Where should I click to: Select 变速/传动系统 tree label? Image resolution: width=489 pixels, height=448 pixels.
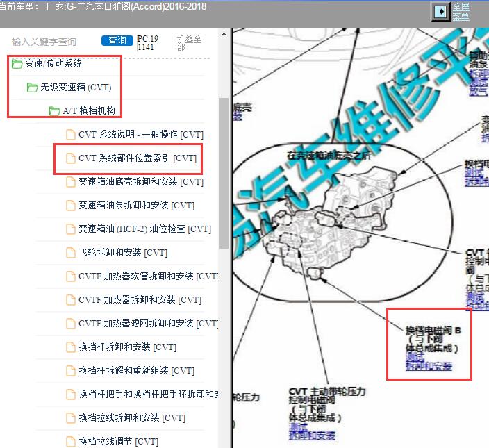click(53, 64)
